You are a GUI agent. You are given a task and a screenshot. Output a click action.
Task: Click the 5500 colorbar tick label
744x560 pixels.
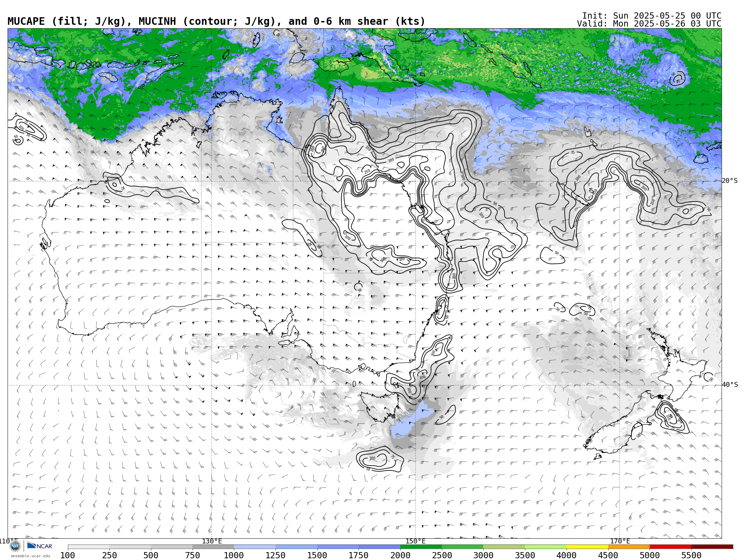pyautogui.click(x=691, y=555)
